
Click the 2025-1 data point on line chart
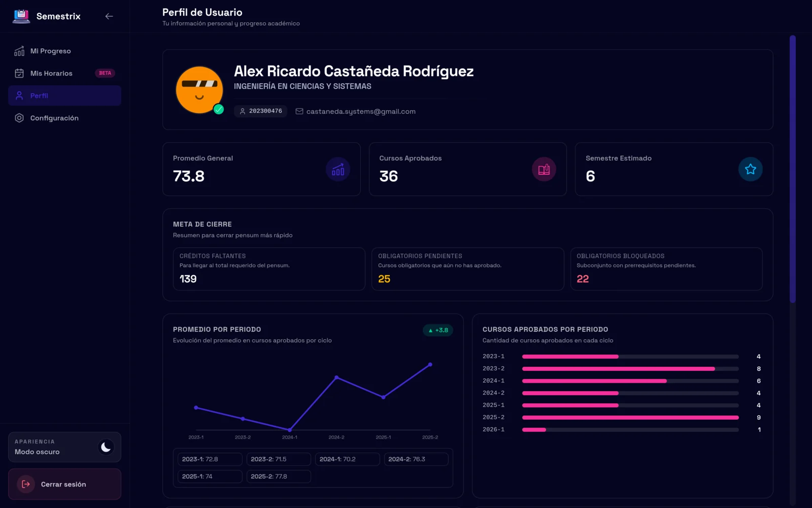coord(383,397)
